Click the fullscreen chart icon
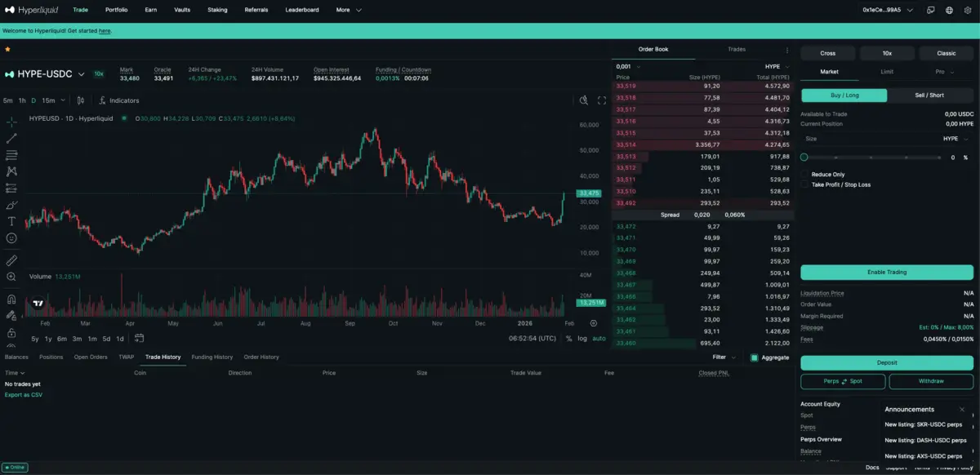Image resolution: width=980 pixels, height=475 pixels. 602,100
